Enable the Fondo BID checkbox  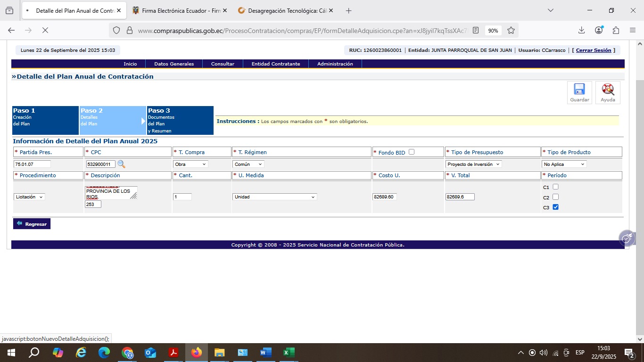pos(412,152)
